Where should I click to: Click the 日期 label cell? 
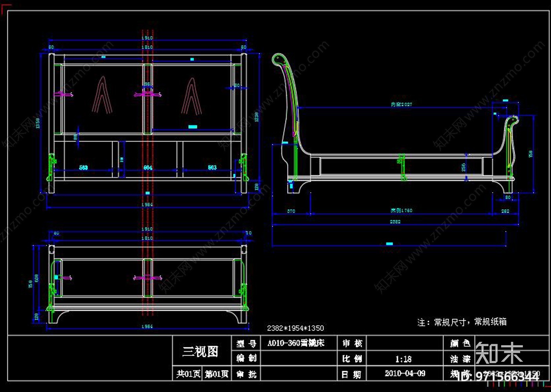pos(351,374)
